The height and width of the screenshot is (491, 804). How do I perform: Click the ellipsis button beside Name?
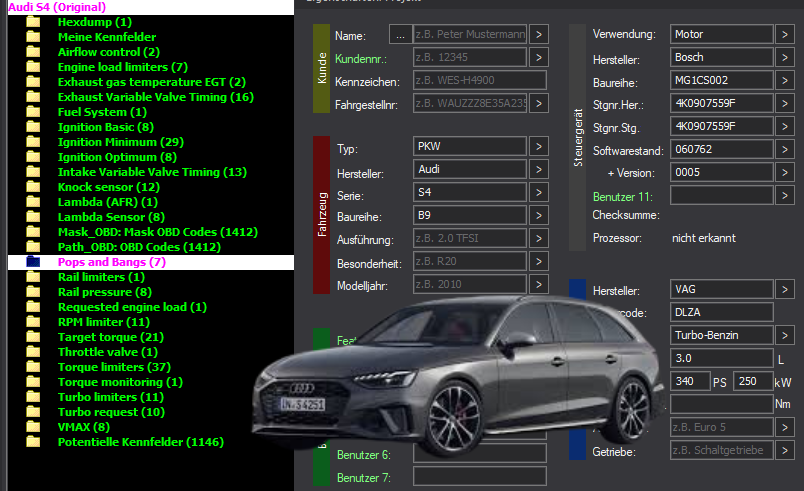[400, 34]
